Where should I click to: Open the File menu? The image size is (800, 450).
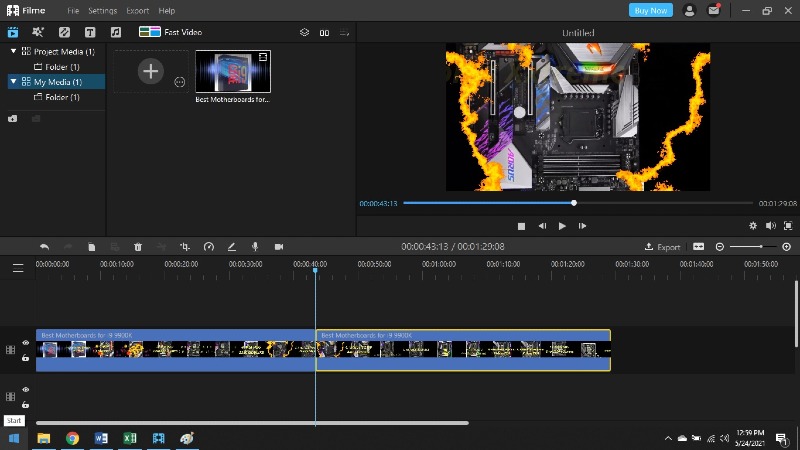(73, 11)
